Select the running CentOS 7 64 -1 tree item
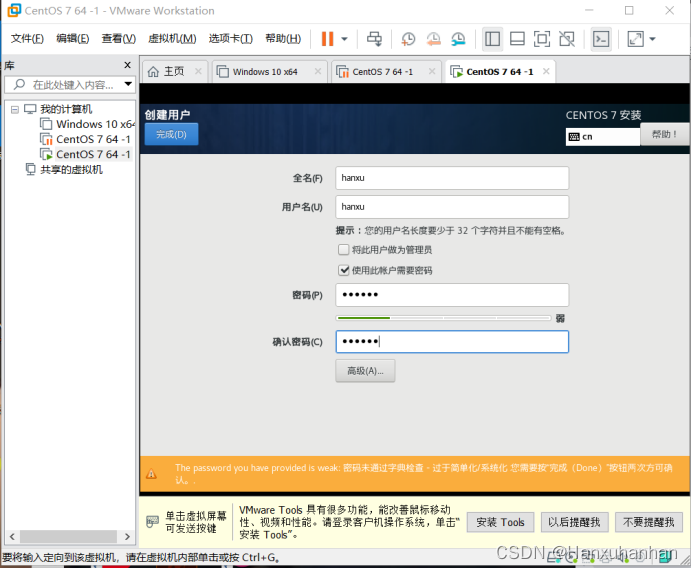692x569 pixels. [x=93, y=154]
